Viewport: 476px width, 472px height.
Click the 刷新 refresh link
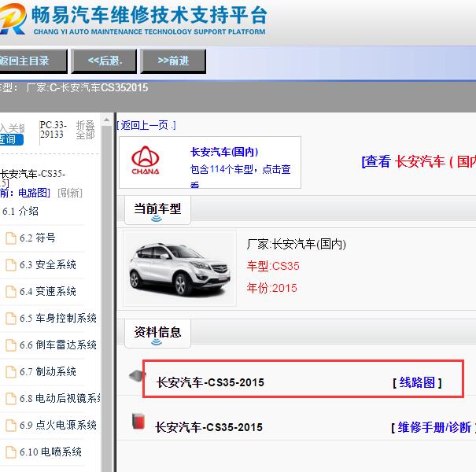click(x=70, y=193)
